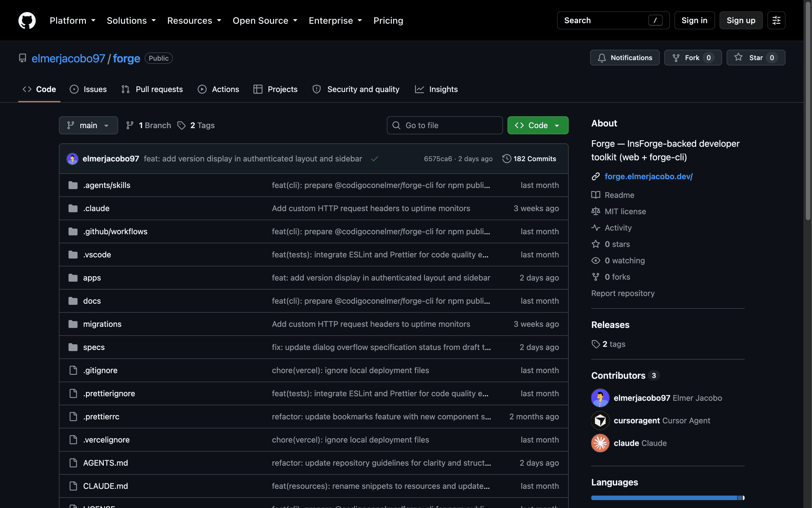Switch to the Insights tab
Screen dimensions: 812x508
tap(436, 89)
